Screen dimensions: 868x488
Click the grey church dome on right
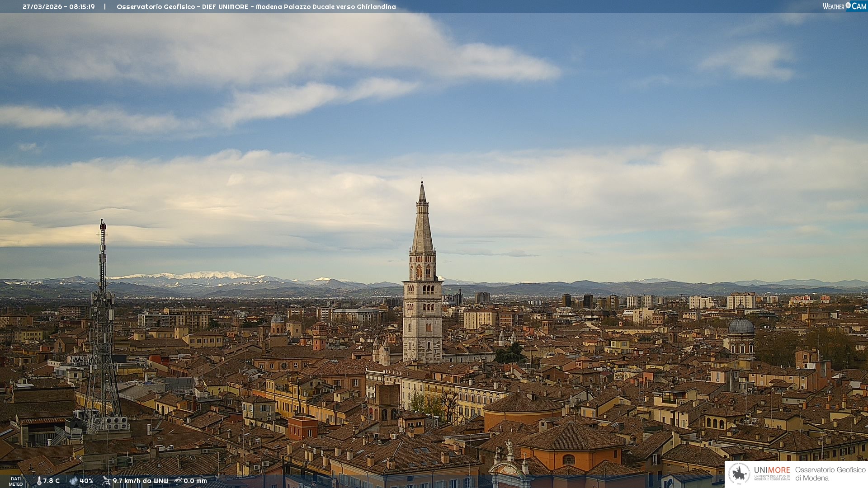pos(741,326)
